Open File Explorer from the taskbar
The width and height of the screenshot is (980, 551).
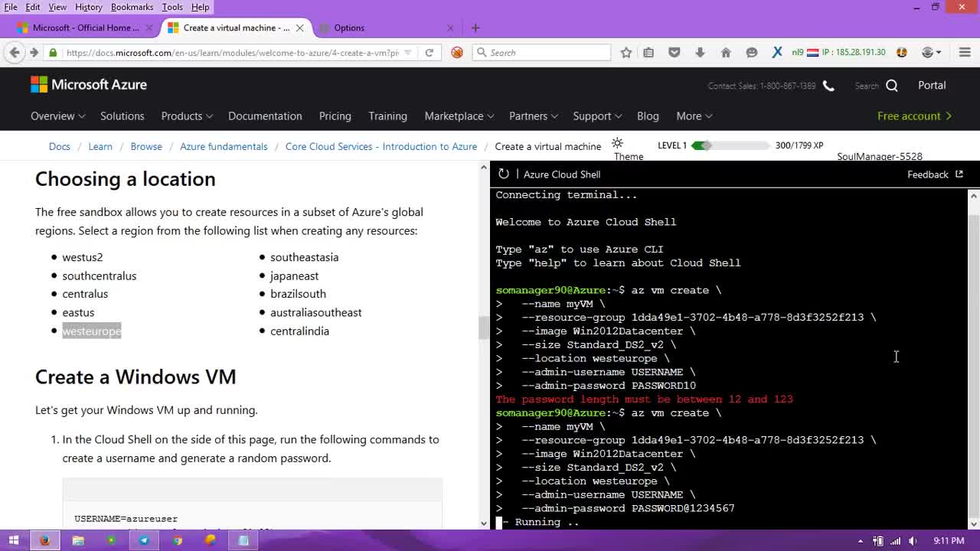(x=78, y=540)
